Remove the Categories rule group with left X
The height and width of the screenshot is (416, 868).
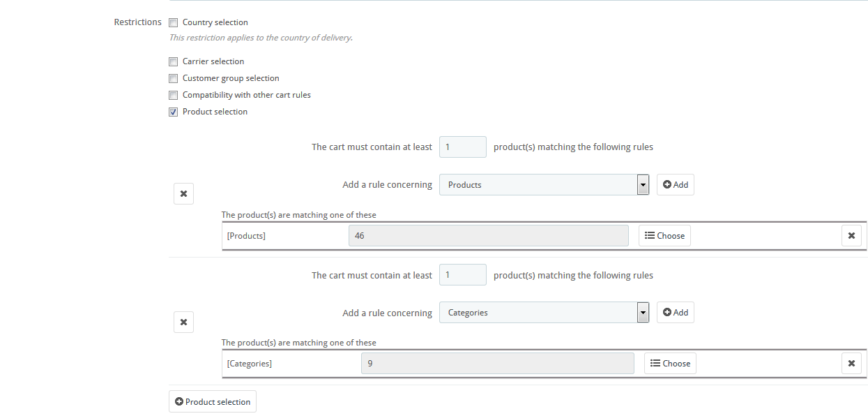coord(183,322)
